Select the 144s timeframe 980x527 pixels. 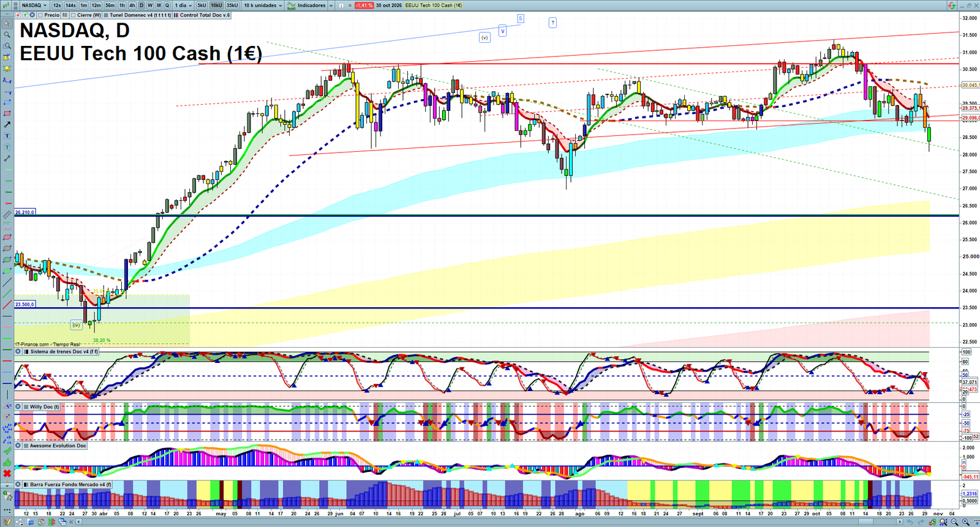pos(71,6)
